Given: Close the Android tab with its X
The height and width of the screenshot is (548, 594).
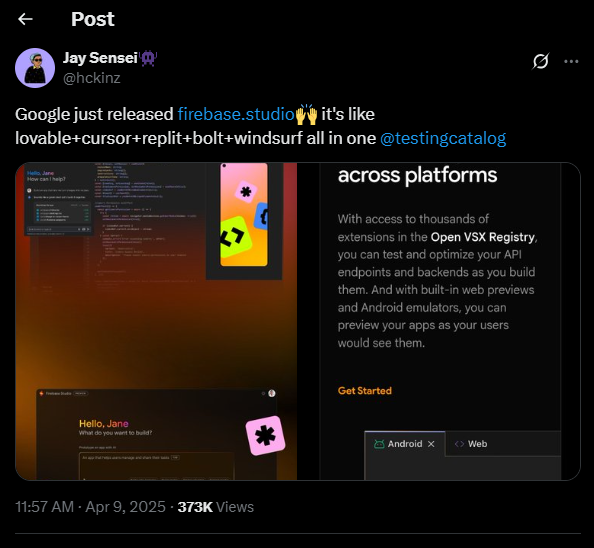Looking at the screenshot, I should coord(431,444).
